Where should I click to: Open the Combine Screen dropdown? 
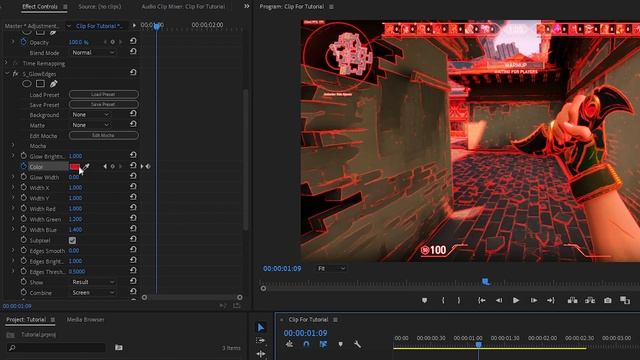(93, 292)
